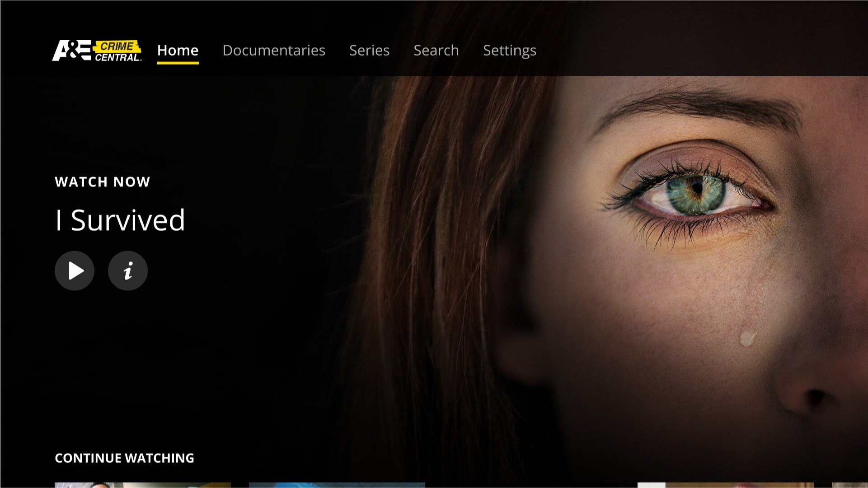Open the first Continue Watching thumbnail
This screenshot has height=488, width=868.
[142, 485]
